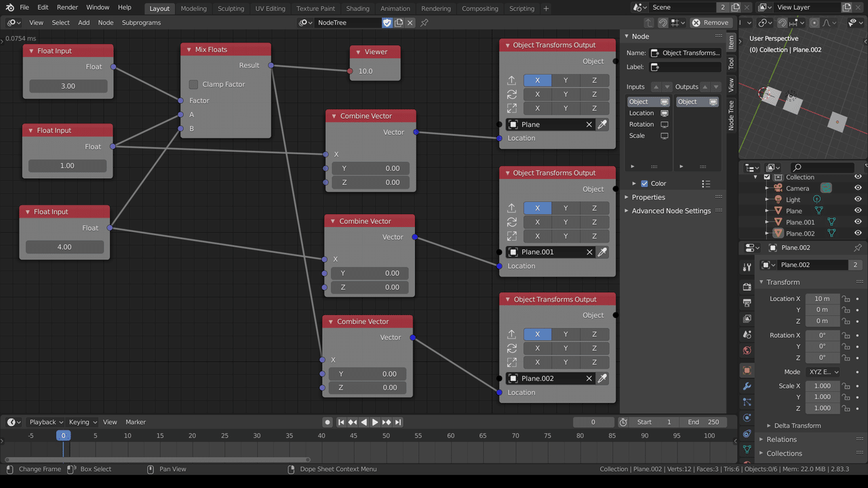The height and width of the screenshot is (488, 868).
Task: Open the Output properties tab icon
Action: [x=747, y=302]
